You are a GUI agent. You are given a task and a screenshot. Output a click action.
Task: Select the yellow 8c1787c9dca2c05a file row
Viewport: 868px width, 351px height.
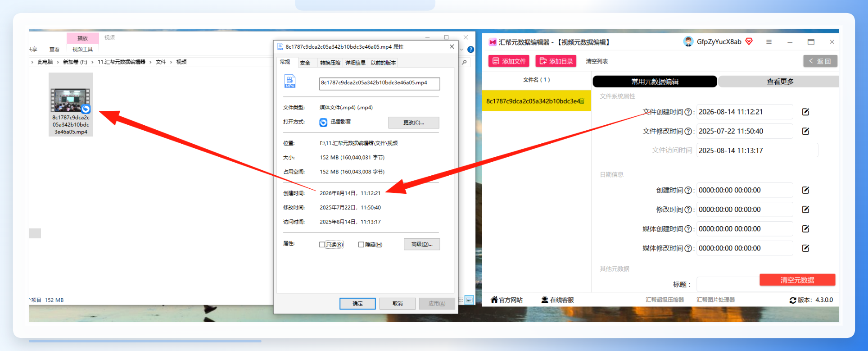(537, 101)
